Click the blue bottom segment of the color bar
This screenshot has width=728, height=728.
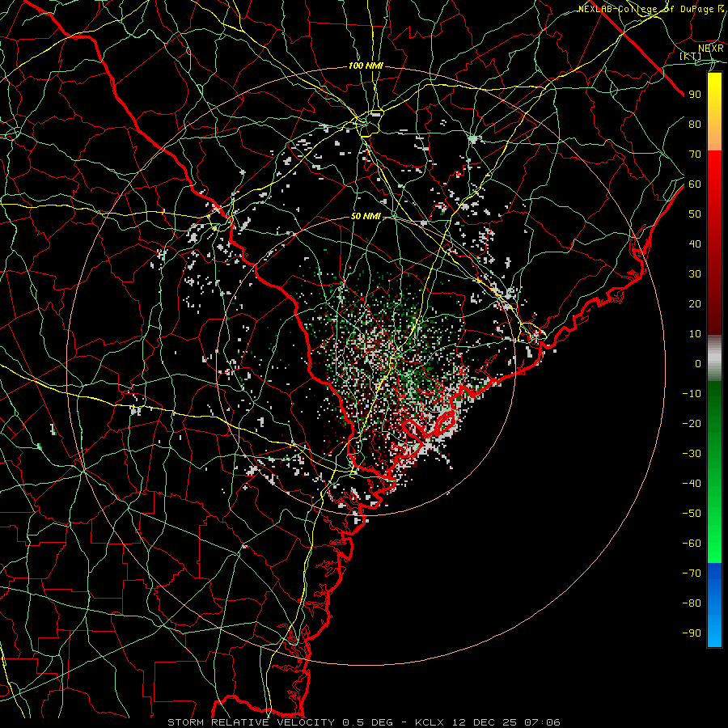(714, 605)
